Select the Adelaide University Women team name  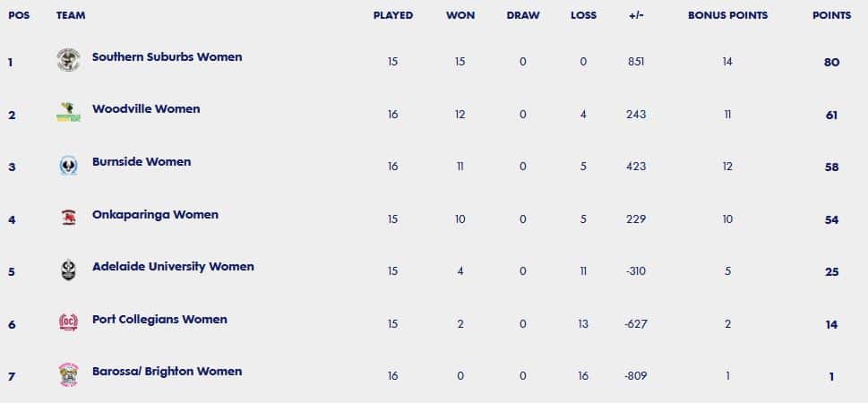tap(173, 266)
